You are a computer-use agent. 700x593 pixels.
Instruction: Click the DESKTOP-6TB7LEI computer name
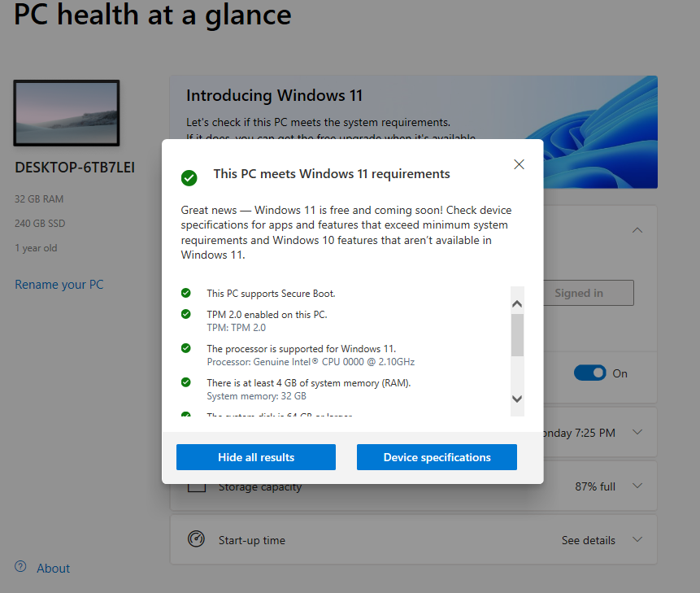click(75, 168)
